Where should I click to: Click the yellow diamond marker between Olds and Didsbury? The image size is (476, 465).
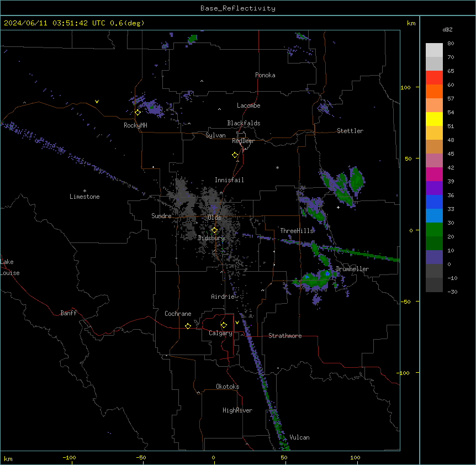pyautogui.click(x=214, y=230)
